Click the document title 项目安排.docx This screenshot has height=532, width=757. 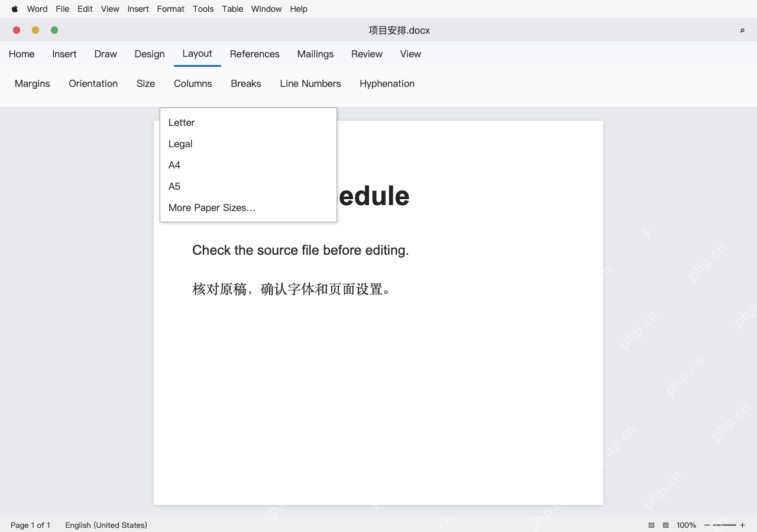[399, 30]
